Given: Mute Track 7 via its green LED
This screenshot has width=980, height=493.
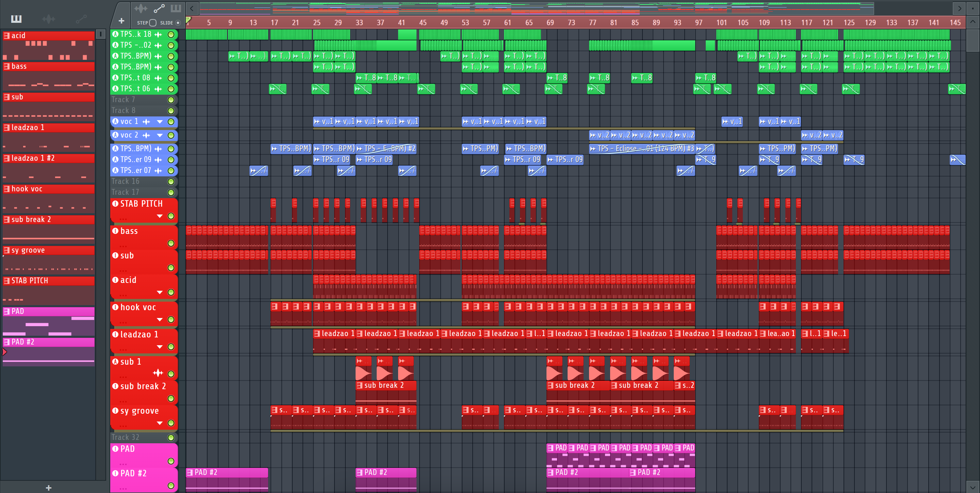Looking at the screenshot, I should click(x=171, y=100).
